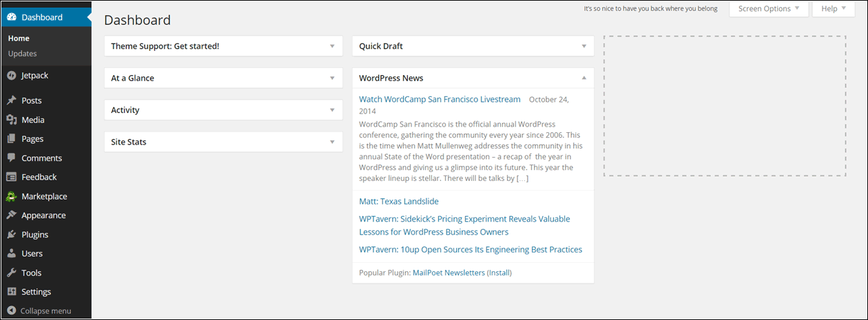Expand the At a Glance widget
The image size is (868, 320).
[223, 78]
